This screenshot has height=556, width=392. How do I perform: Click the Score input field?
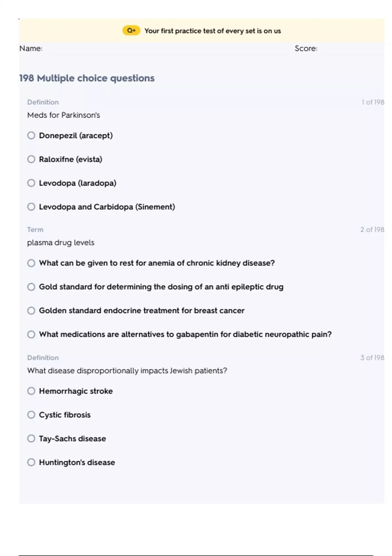351,49
